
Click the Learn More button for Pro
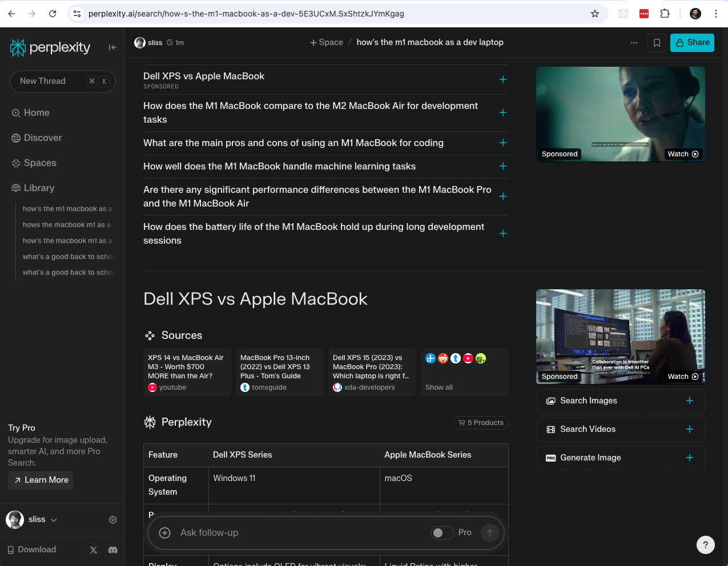pyautogui.click(x=41, y=480)
